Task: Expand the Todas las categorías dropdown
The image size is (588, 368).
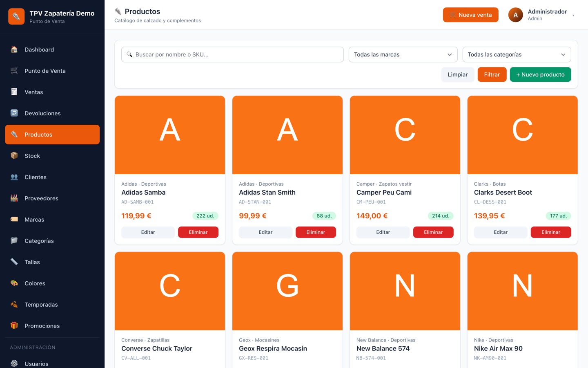Action: coord(517,54)
